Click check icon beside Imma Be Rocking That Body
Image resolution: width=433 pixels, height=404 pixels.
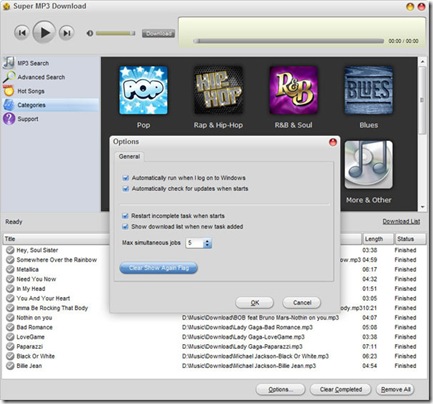10,308
